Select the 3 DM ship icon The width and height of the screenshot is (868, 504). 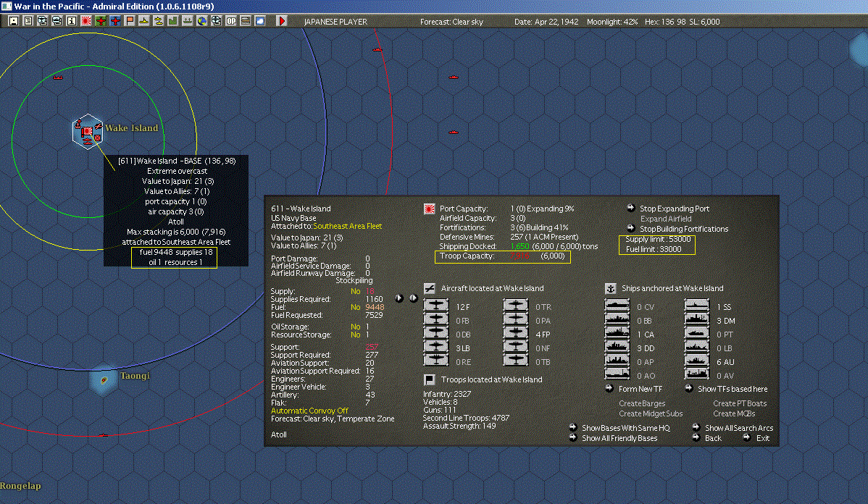click(697, 320)
